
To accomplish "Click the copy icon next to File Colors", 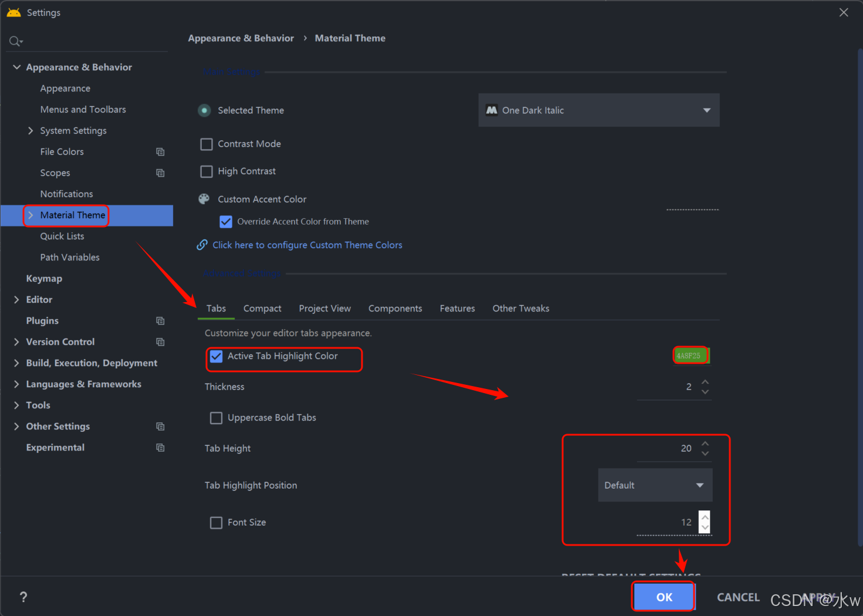I will coord(160,152).
